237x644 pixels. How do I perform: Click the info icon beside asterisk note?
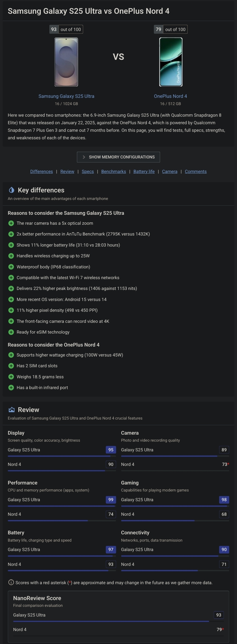(11, 582)
